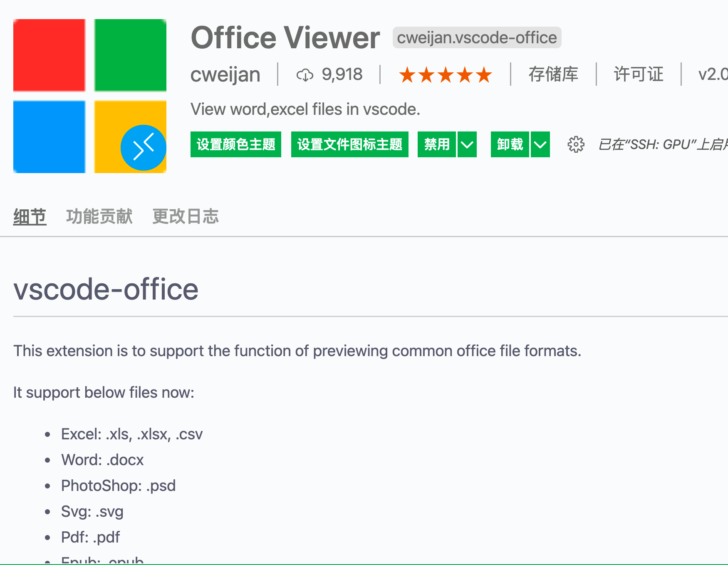
Task: Open extension settings via the gear icon
Action: pyautogui.click(x=576, y=144)
